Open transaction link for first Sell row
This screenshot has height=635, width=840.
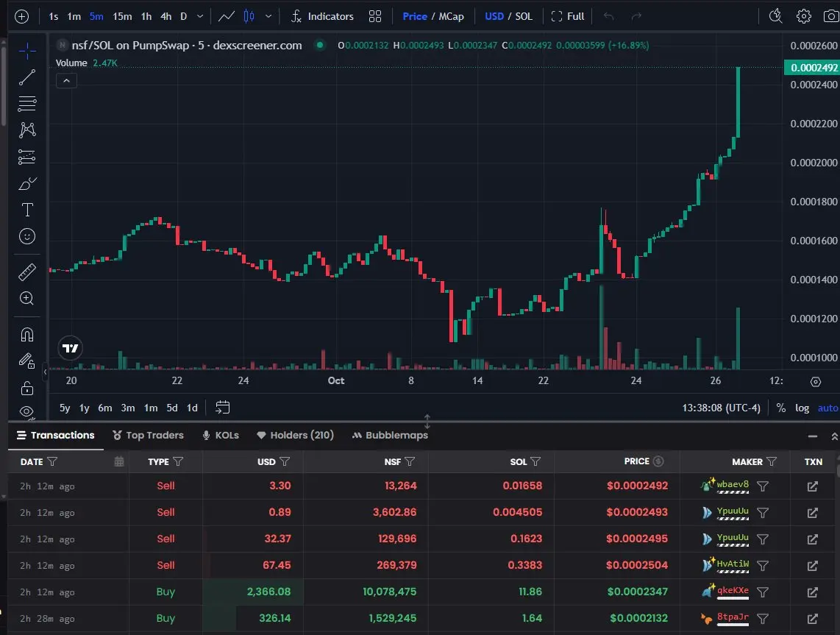pyautogui.click(x=812, y=486)
